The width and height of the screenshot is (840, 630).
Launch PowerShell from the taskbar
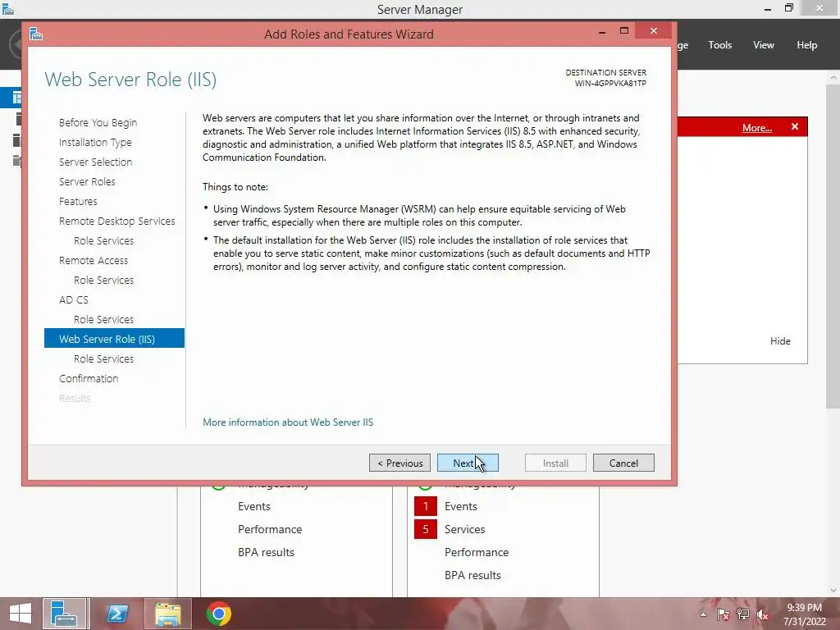116,614
